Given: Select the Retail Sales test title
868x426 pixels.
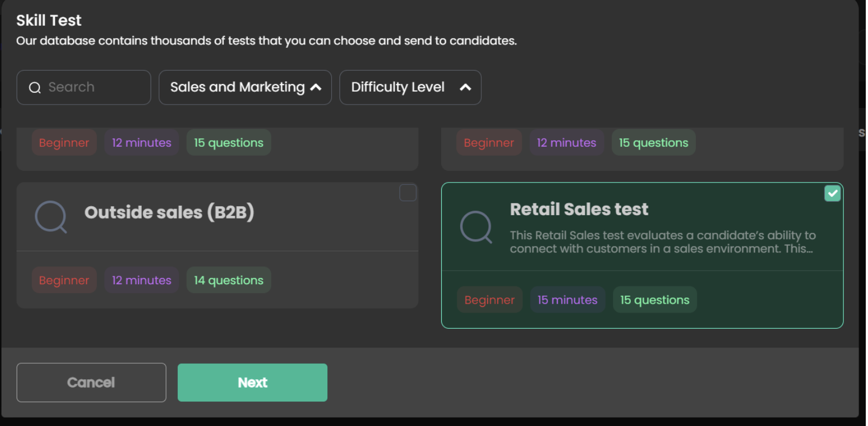Looking at the screenshot, I should (579, 209).
